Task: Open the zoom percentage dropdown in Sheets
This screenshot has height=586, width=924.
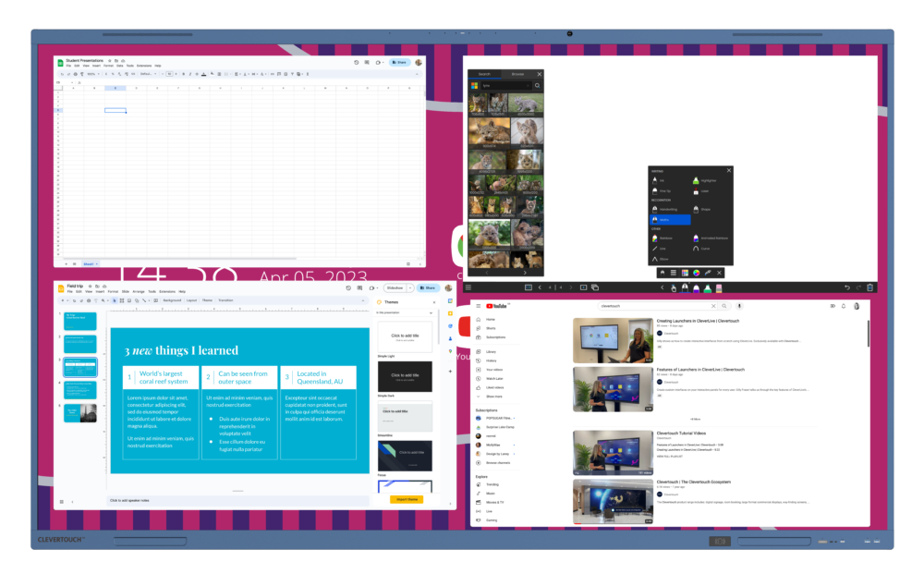Action: tap(93, 74)
